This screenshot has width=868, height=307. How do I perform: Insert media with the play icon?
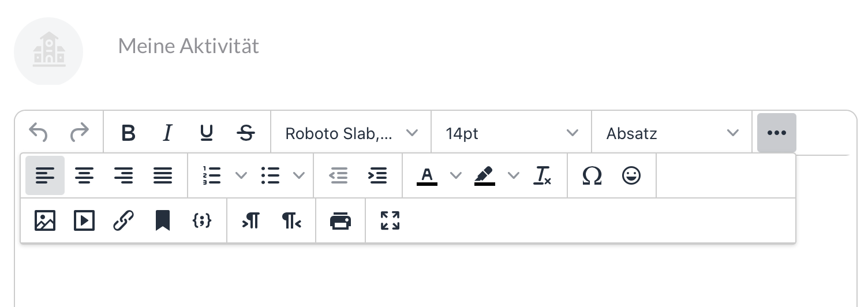point(84,221)
